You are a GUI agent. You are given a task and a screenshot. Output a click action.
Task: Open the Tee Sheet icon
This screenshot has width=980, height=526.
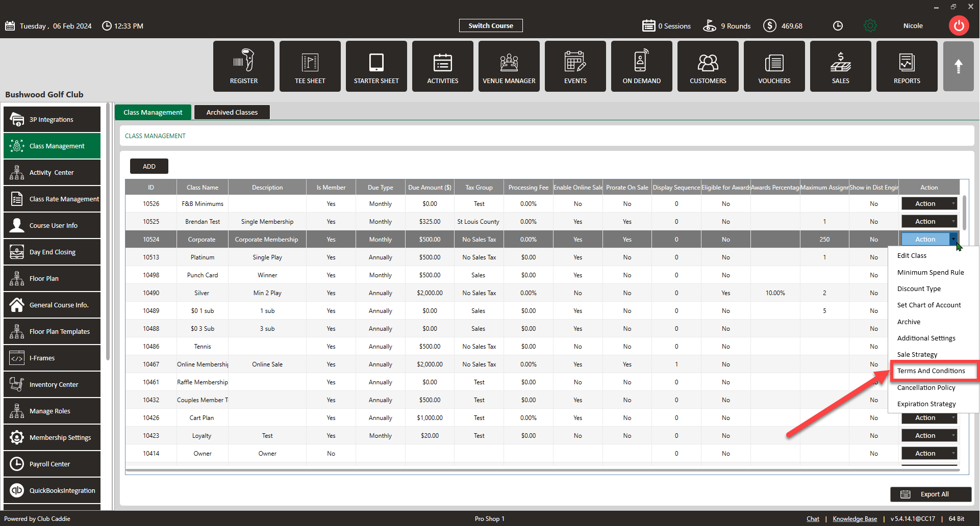310,66
